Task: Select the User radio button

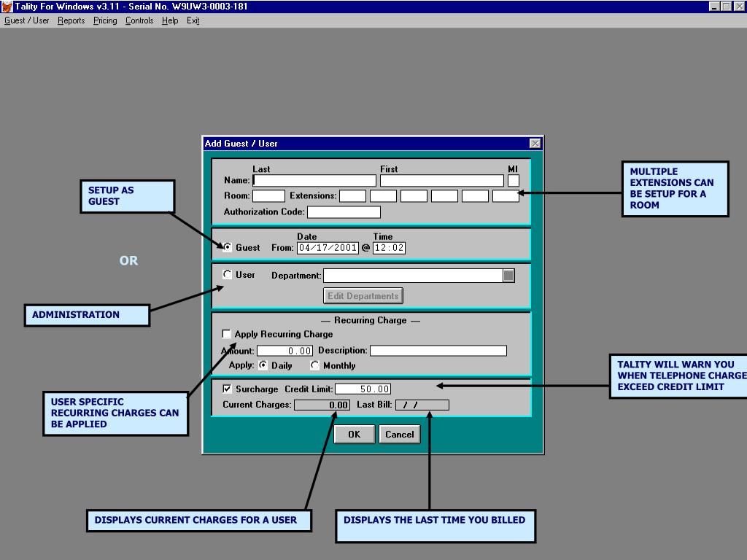Action: [228, 274]
